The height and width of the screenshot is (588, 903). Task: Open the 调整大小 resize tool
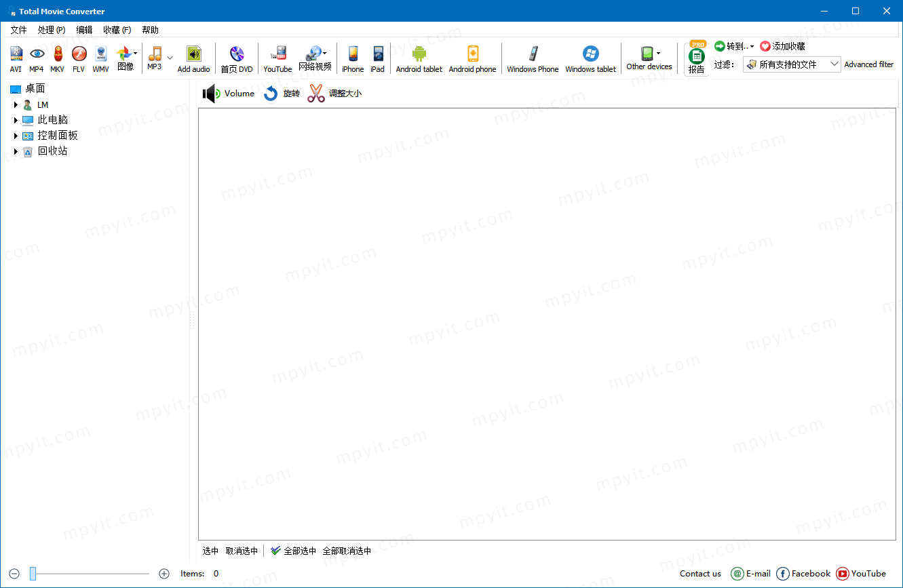(334, 94)
